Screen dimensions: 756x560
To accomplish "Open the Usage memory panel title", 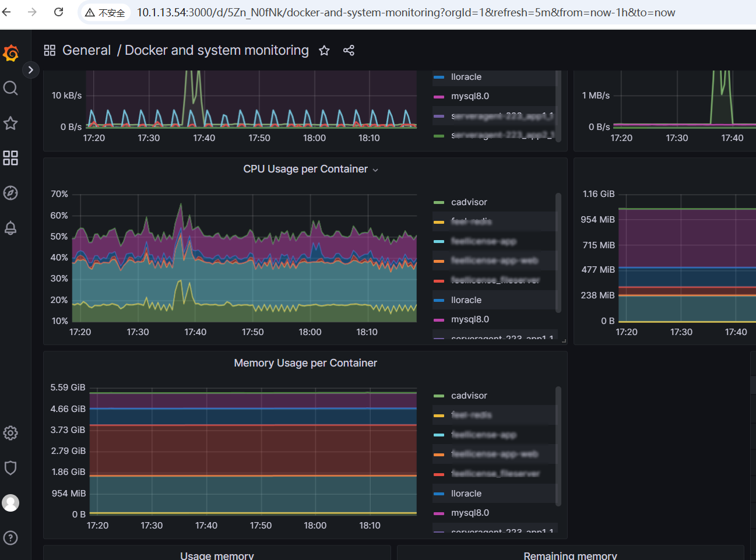I will point(217,556).
